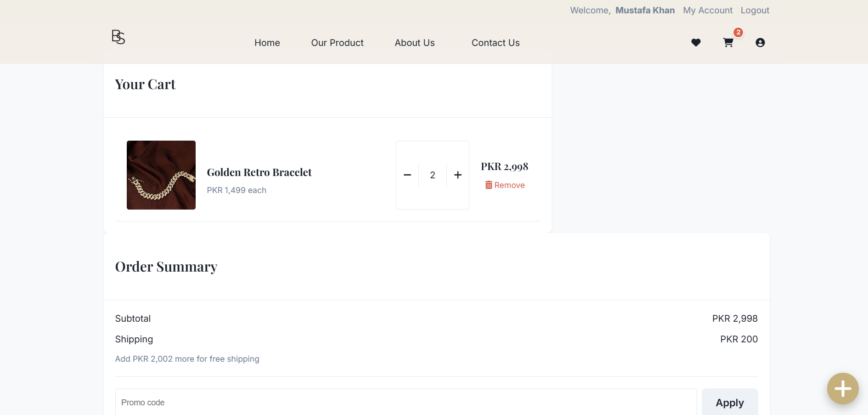Click the Golden Retro Bracelet thumbnail

pyautogui.click(x=161, y=175)
